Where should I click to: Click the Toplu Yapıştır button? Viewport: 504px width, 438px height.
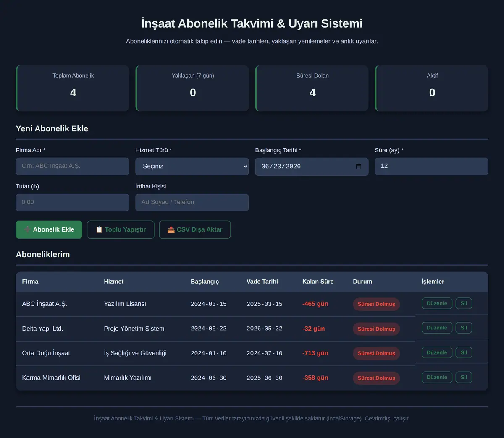tap(121, 229)
